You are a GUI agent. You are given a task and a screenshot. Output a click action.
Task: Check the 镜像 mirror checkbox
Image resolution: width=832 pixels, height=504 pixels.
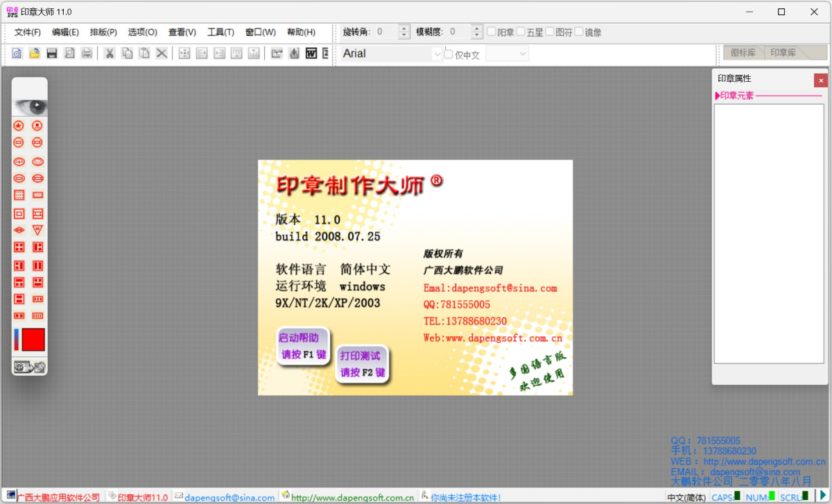(579, 32)
